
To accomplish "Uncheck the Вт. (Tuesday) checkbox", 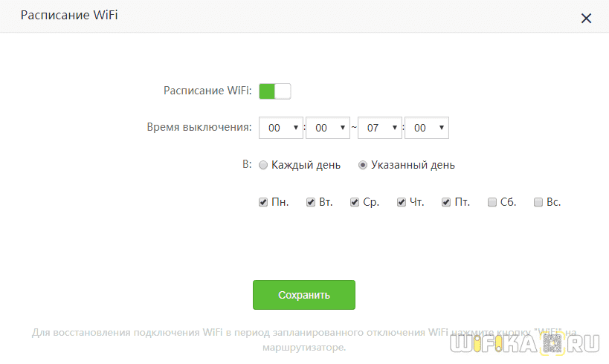I will click(x=311, y=202).
